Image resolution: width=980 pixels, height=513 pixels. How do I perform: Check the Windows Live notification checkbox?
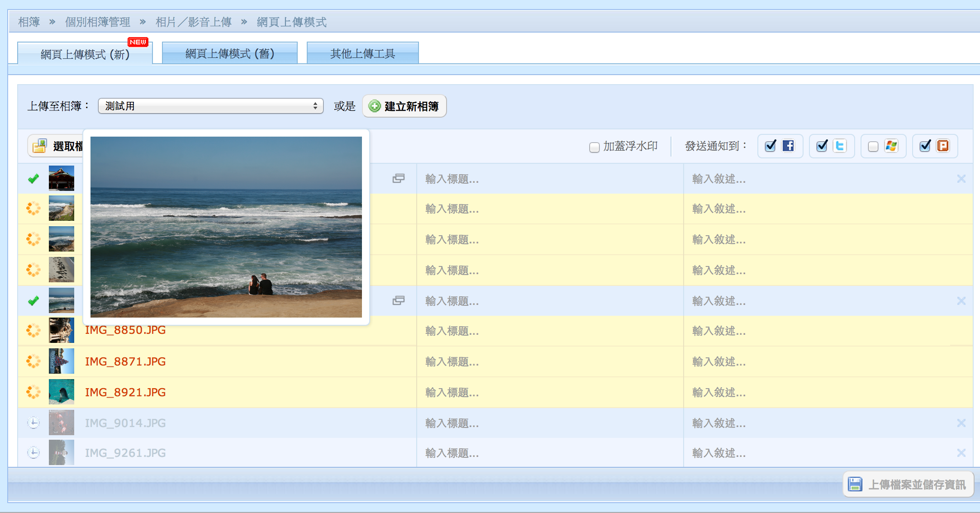tap(872, 146)
